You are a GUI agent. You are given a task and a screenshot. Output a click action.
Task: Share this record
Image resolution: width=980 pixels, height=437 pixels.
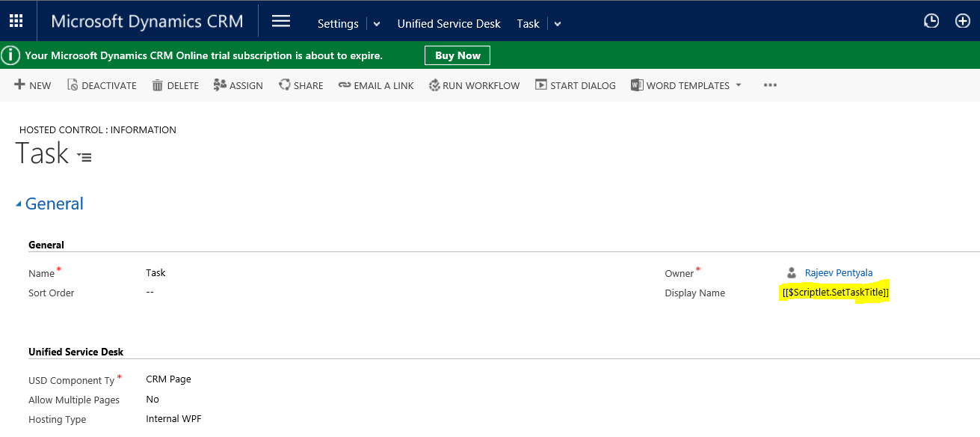[x=301, y=85]
